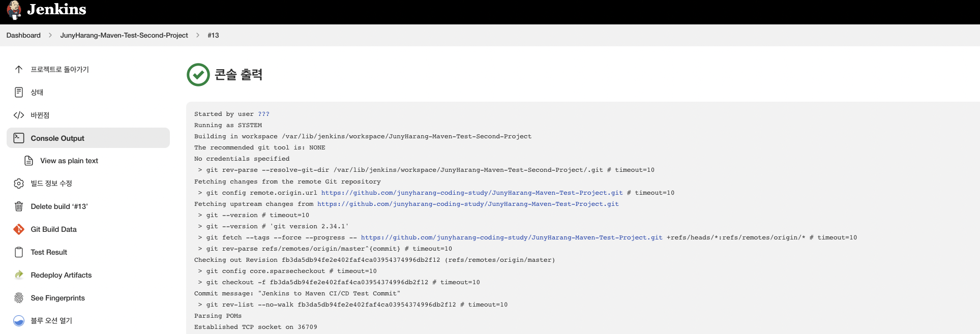Image resolution: width=980 pixels, height=334 pixels.
Task: Click the View as plain text file icon
Action: tap(29, 161)
